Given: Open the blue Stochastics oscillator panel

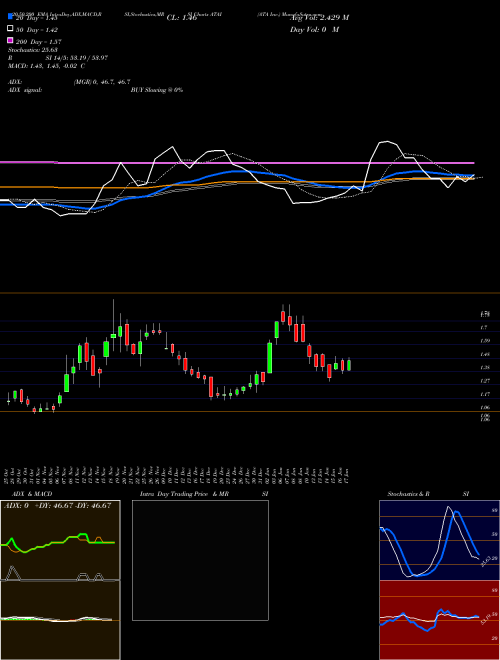Looking at the screenshot, I should 439,540.
